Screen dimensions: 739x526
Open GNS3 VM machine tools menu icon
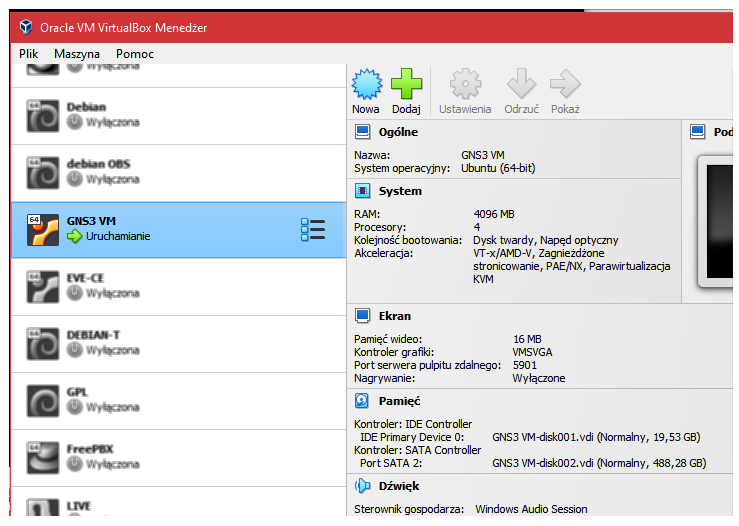[313, 229]
